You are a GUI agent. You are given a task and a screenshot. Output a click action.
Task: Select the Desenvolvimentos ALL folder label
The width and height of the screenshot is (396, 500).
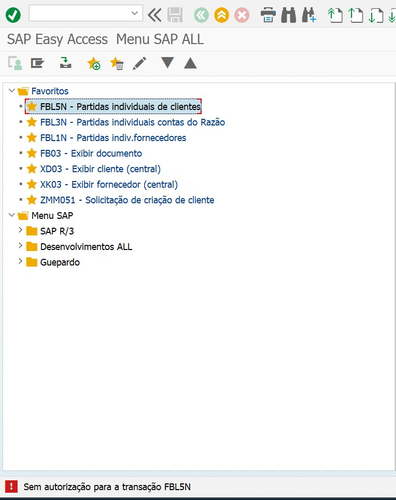pyautogui.click(x=86, y=247)
